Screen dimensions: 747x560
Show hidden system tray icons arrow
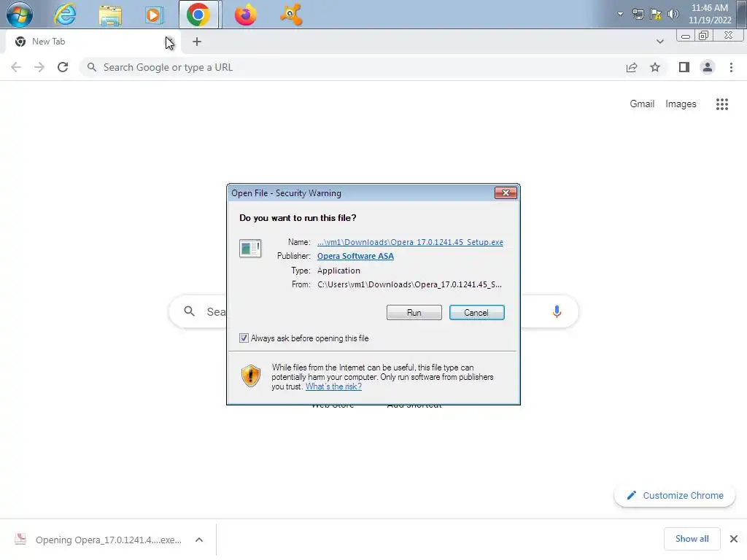pos(620,14)
